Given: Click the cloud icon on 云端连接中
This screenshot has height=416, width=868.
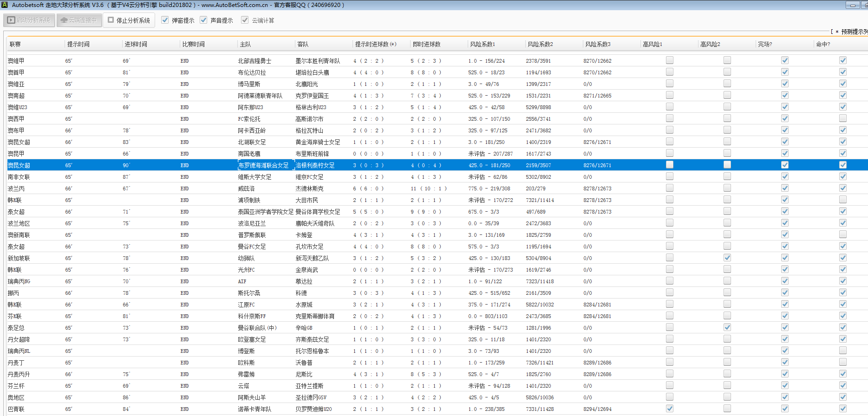Looking at the screenshot, I should tap(64, 20).
